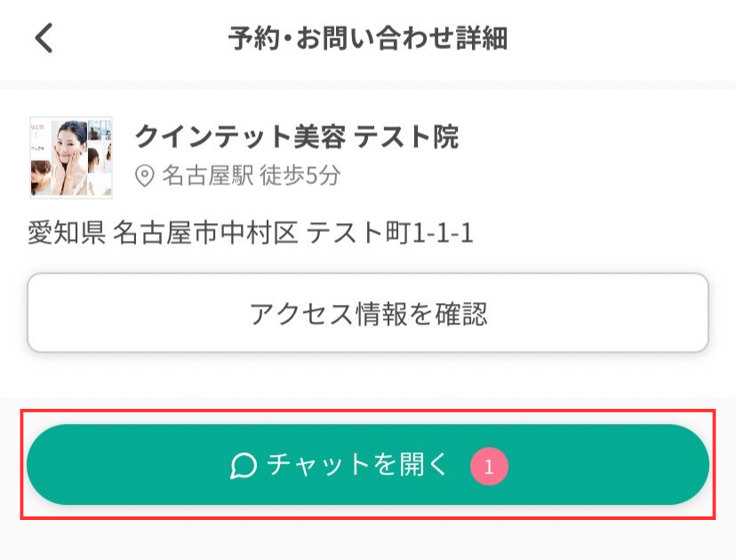Click the pink unread badge showing 1

click(x=489, y=466)
